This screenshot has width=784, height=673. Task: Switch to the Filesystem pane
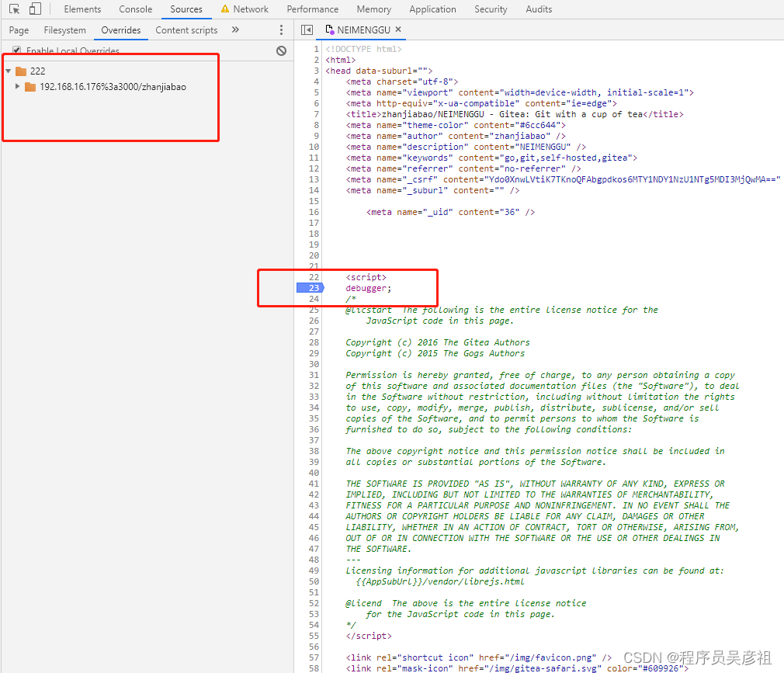65,30
